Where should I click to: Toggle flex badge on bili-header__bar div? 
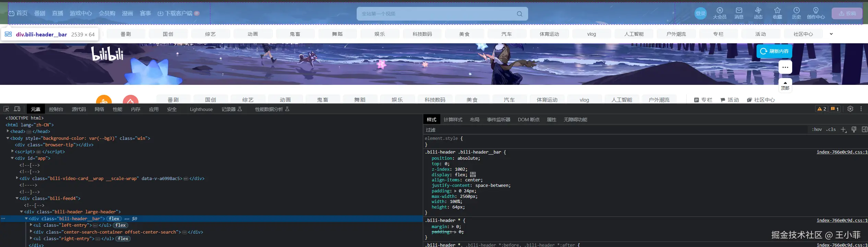[114, 218]
